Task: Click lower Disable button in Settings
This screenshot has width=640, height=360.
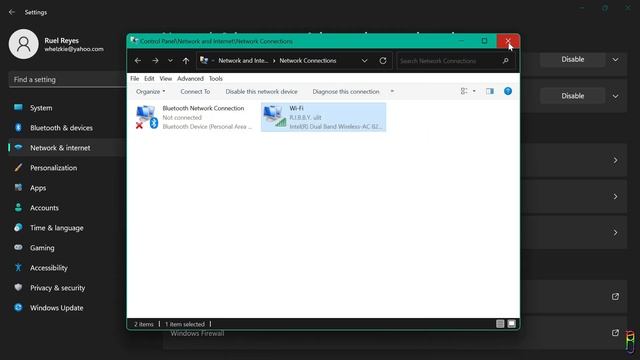Action: 572,96
